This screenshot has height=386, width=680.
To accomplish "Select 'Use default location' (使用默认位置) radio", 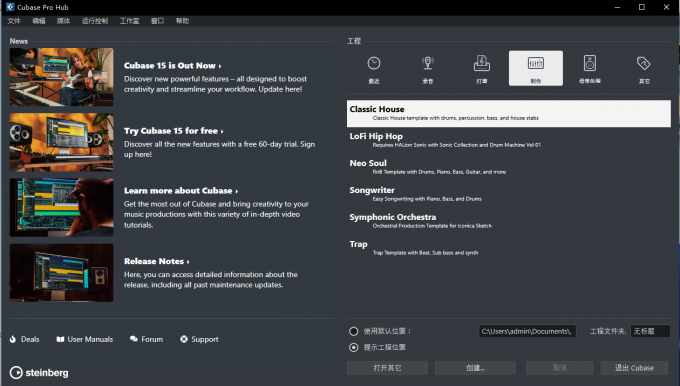I will pos(354,331).
